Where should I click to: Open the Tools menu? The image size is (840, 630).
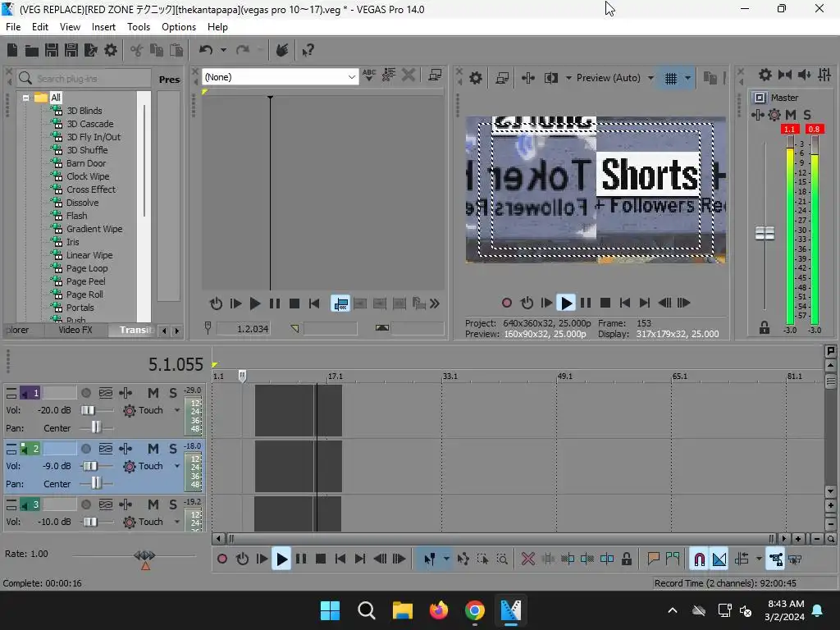click(138, 27)
